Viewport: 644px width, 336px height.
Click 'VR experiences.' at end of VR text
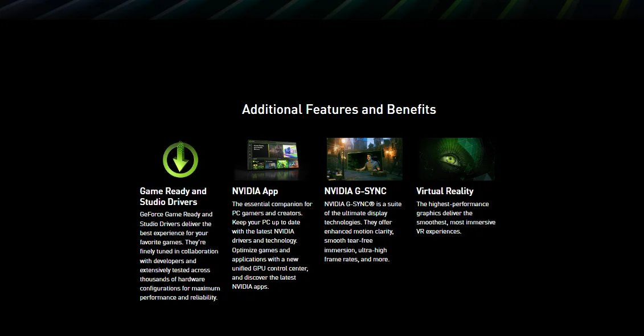(x=438, y=232)
